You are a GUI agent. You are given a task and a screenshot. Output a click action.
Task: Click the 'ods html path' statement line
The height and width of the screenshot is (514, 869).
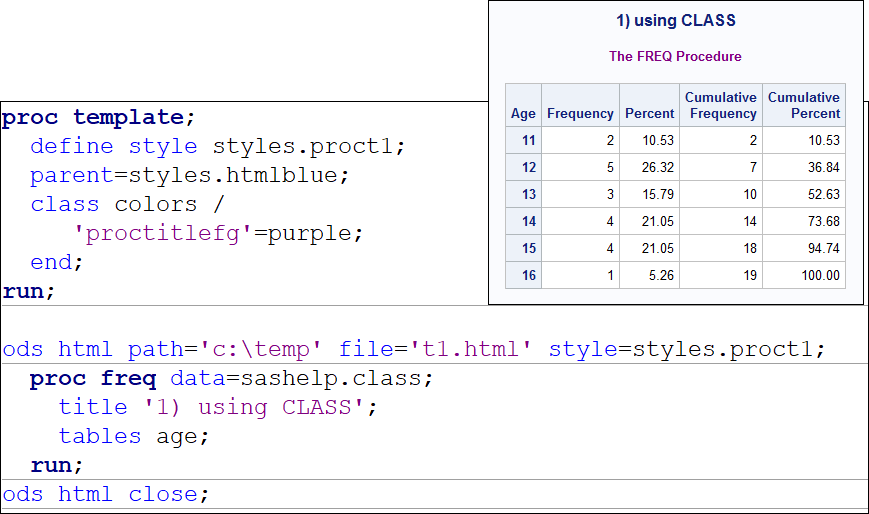(414, 350)
